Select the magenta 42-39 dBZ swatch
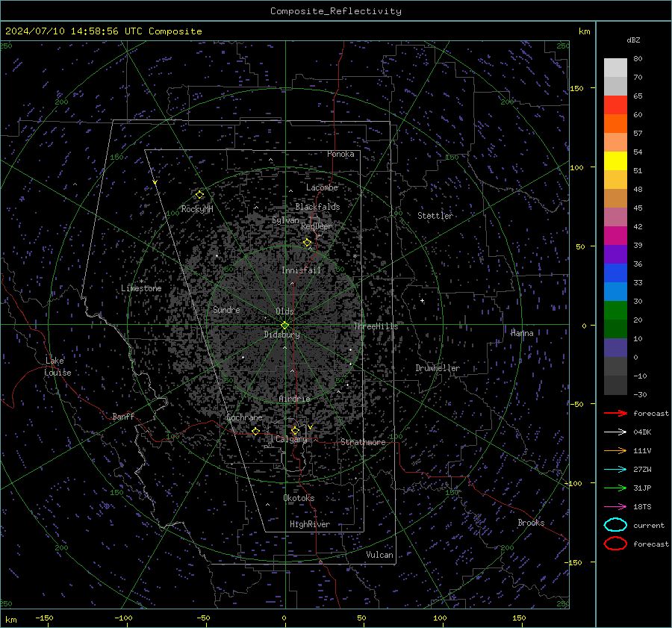This screenshot has width=672, height=628. 615,236
